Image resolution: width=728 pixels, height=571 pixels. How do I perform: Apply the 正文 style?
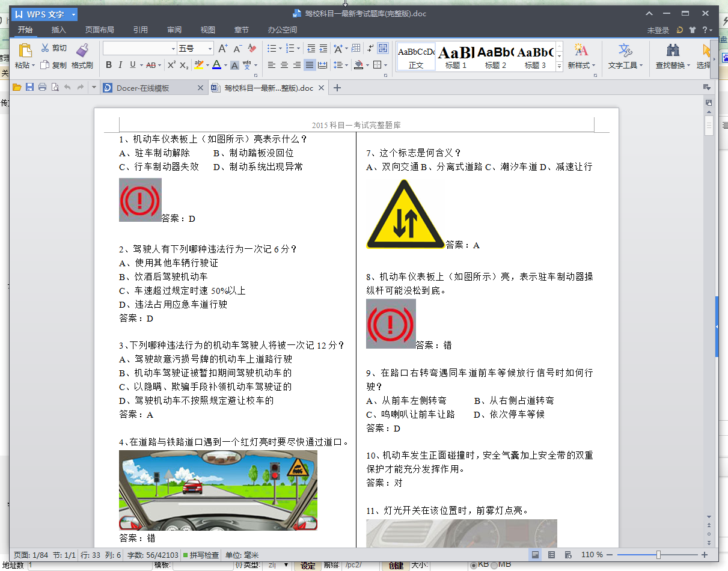415,56
